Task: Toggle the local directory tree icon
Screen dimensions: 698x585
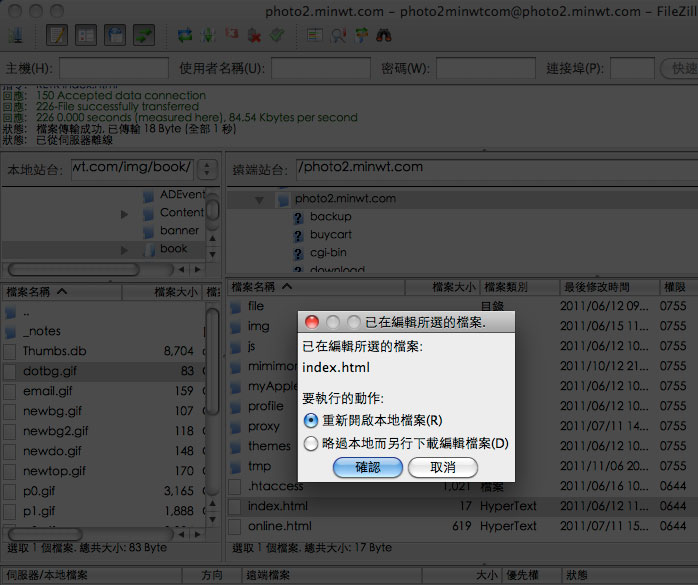Action: (86, 35)
